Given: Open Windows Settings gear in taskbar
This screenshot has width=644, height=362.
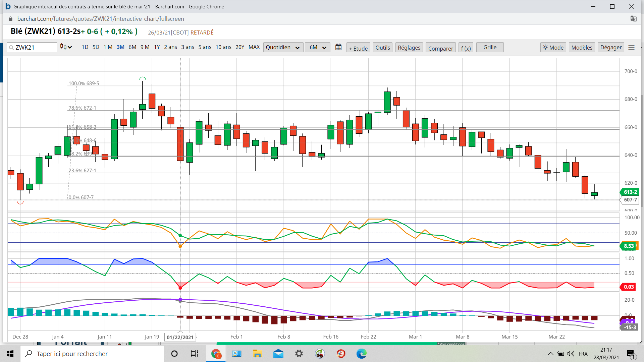Looking at the screenshot, I should [x=299, y=354].
